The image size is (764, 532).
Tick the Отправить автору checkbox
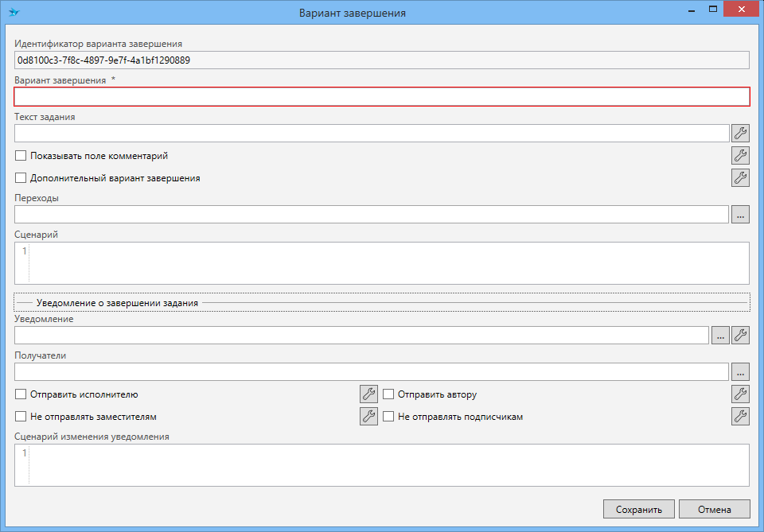pos(389,394)
